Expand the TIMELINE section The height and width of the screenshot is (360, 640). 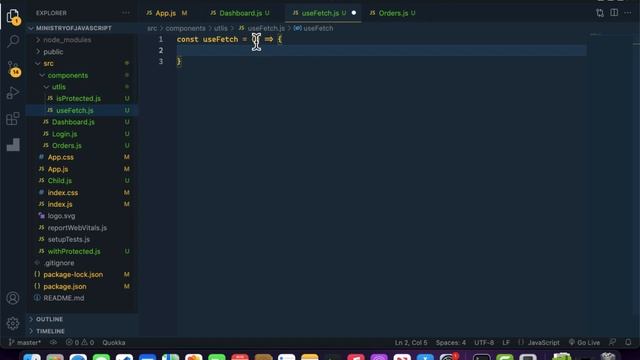click(x=50, y=331)
